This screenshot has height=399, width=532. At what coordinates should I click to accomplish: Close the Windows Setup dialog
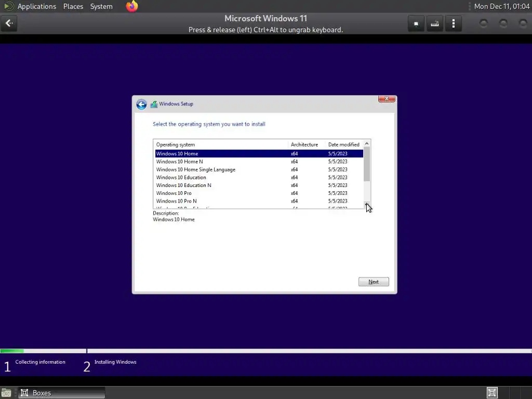coord(387,99)
